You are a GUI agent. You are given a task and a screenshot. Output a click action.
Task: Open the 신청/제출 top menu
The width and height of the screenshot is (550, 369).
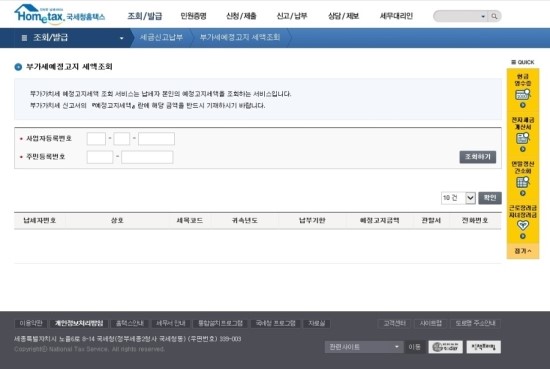tap(241, 16)
